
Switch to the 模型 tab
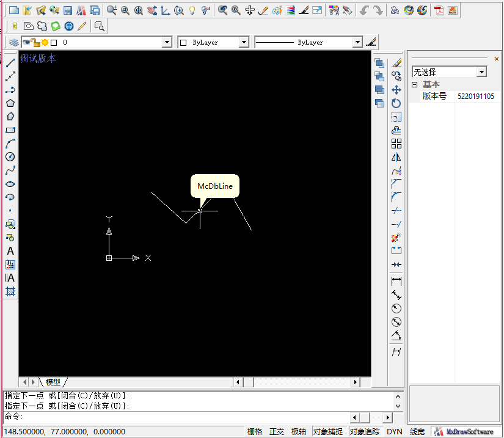53,382
